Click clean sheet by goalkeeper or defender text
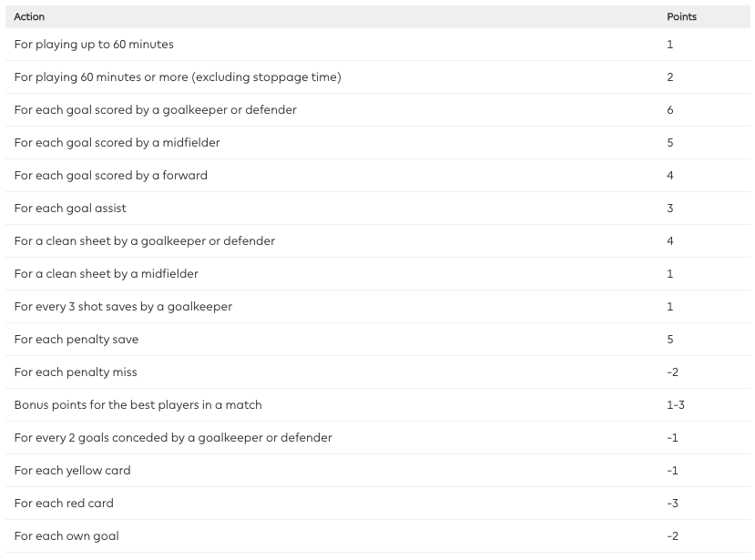Viewport: 755px width, 560px height. [144, 241]
